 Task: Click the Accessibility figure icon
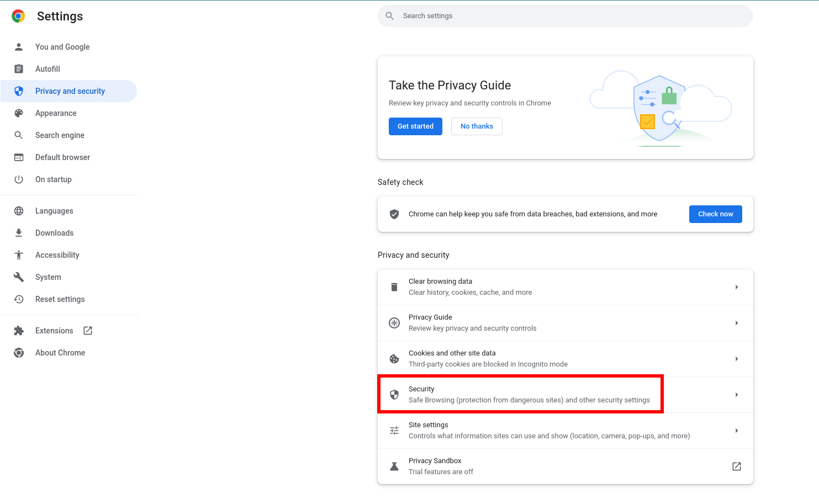coord(19,255)
